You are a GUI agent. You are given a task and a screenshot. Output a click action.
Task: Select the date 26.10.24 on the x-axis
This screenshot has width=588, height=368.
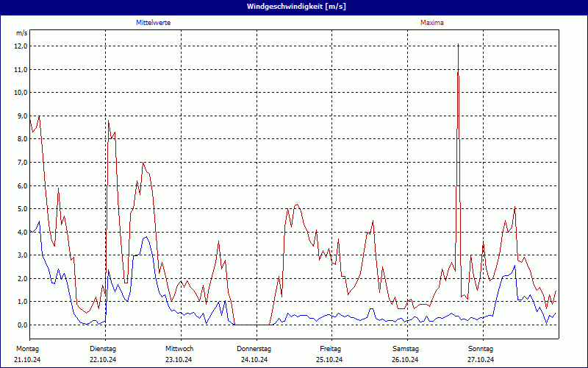(406, 360)
